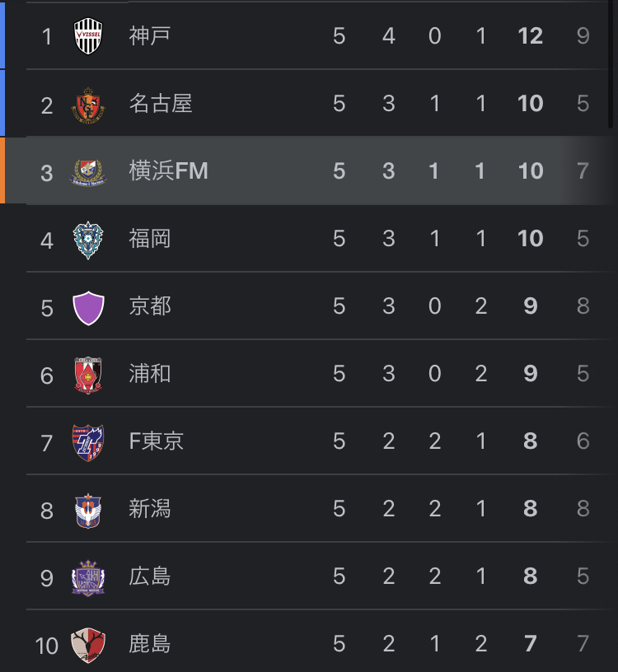
Task: Click the Urawa Reds team crest
Action: click(88, 375)
